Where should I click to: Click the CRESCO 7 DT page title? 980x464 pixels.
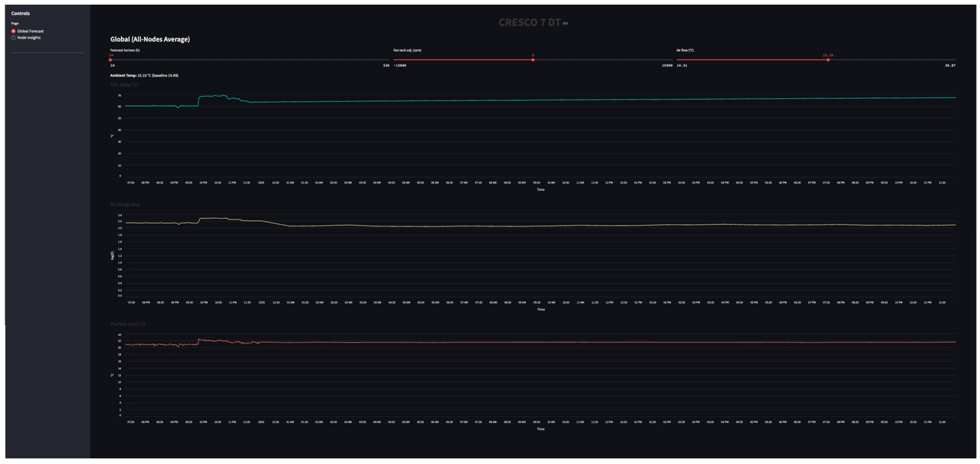click(x=529, y=23)
